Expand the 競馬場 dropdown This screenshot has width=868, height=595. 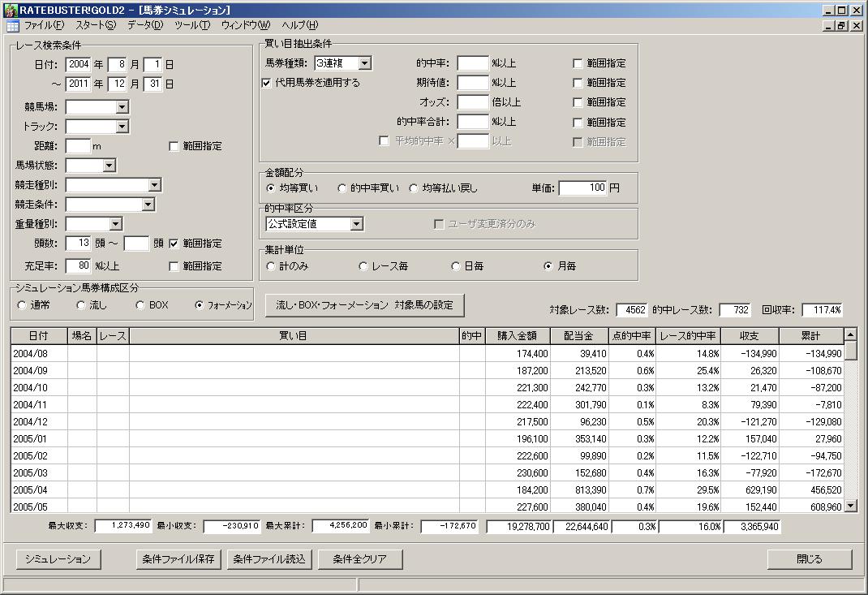[122, 107]
